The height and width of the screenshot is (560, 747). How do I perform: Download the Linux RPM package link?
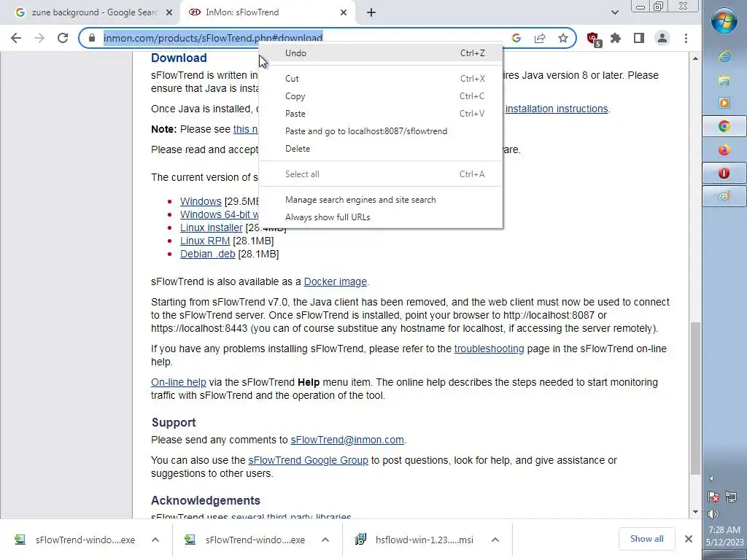click(205, 241)
